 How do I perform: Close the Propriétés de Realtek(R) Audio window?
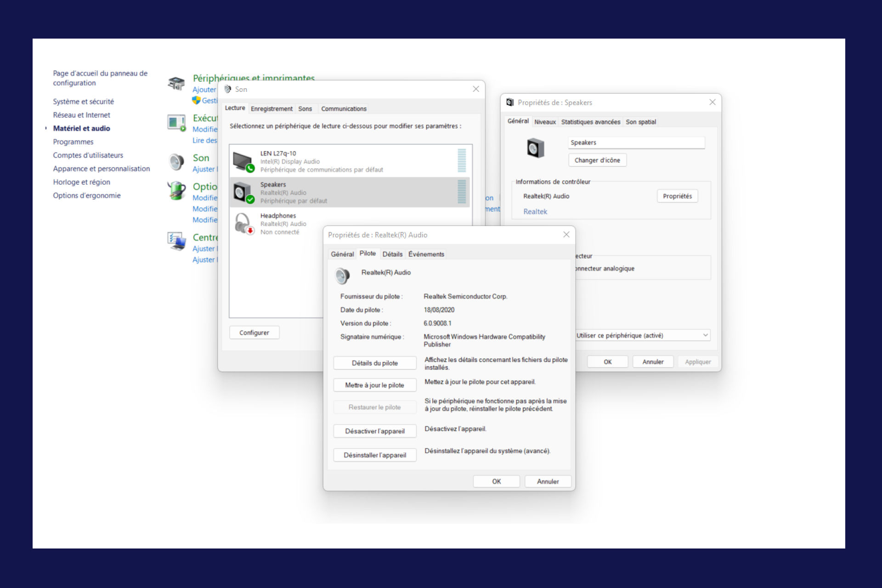pyautogui.click(x=566, y=234)
